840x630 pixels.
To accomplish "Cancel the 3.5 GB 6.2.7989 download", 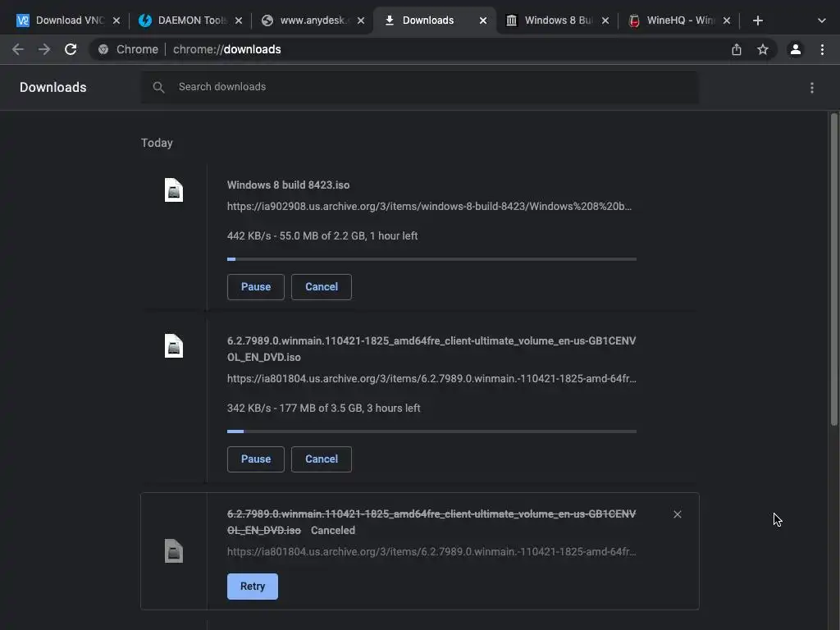I will pos(322,459).
